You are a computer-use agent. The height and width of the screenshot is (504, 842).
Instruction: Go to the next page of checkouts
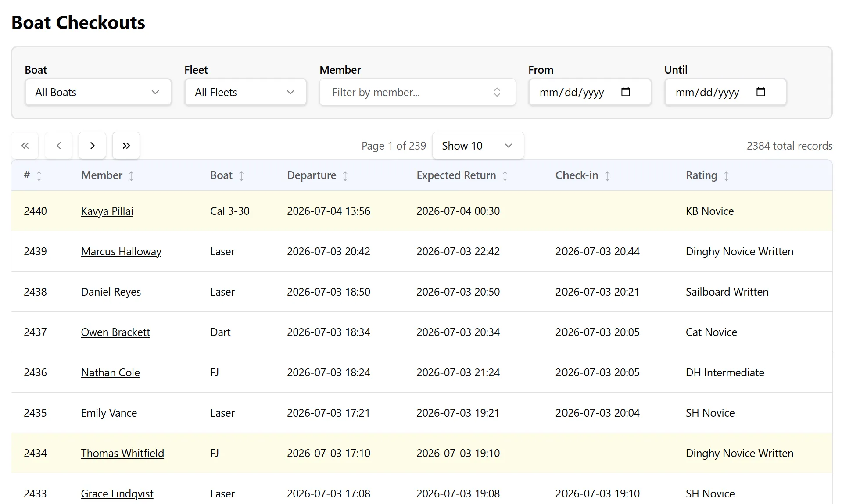point(92,146)
